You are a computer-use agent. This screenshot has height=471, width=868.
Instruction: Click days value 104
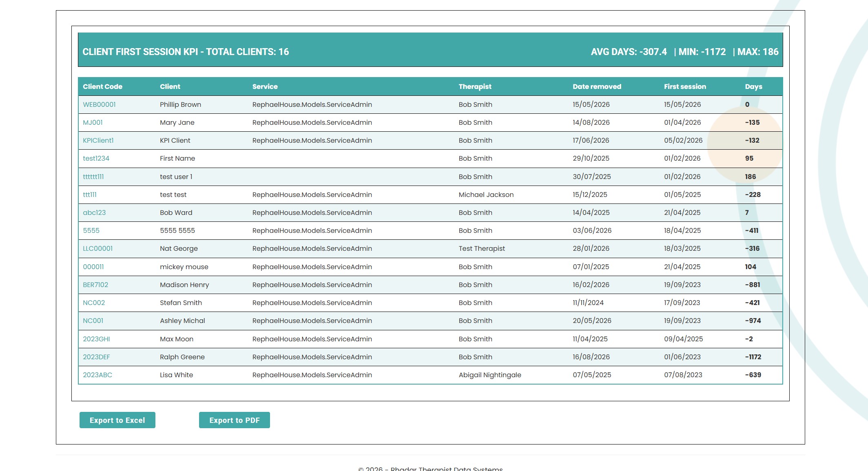click(x=750, y=267)
